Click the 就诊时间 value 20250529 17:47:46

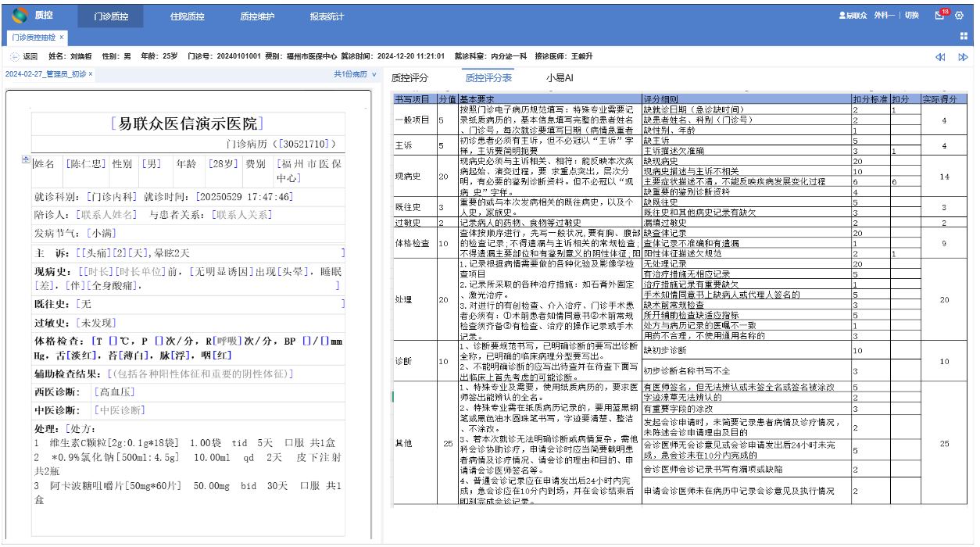pos(245,197)
